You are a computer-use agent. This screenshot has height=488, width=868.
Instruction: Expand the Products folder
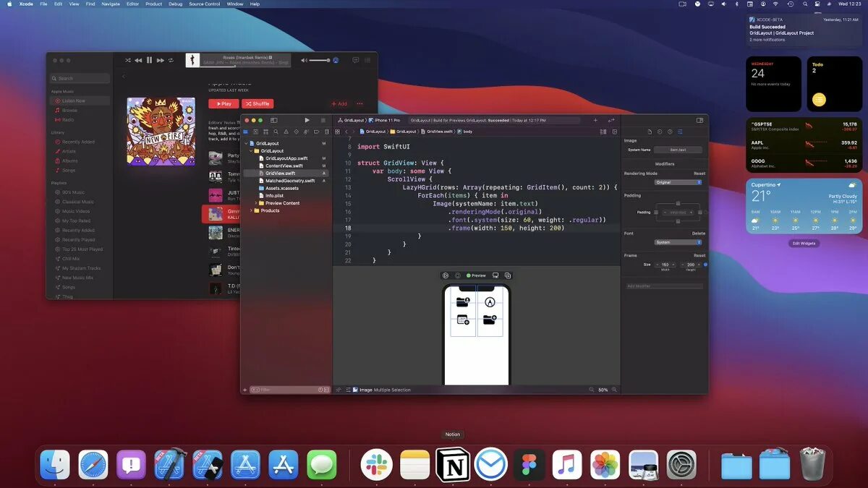[251, 210]
